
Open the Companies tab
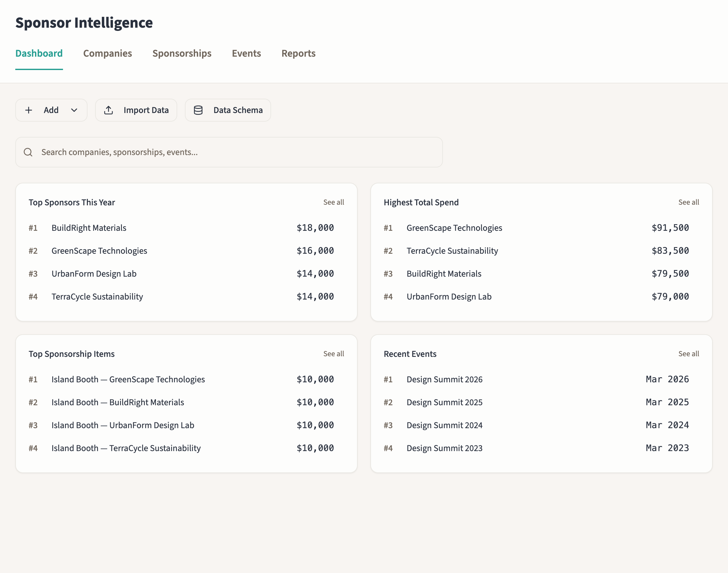coord(108,53)
